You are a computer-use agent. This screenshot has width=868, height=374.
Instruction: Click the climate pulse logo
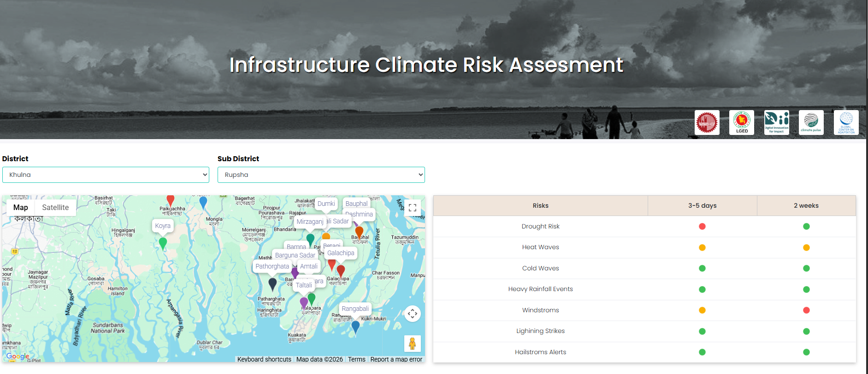click(x=811, y=123)
